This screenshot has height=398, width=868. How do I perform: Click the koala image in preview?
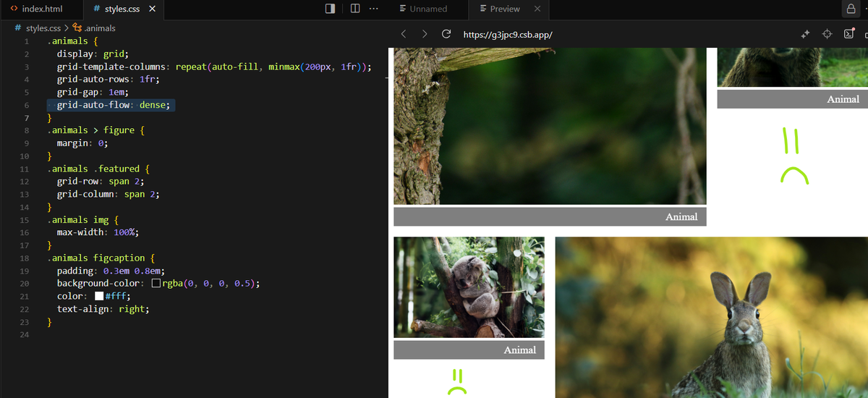tap(469, 287)
